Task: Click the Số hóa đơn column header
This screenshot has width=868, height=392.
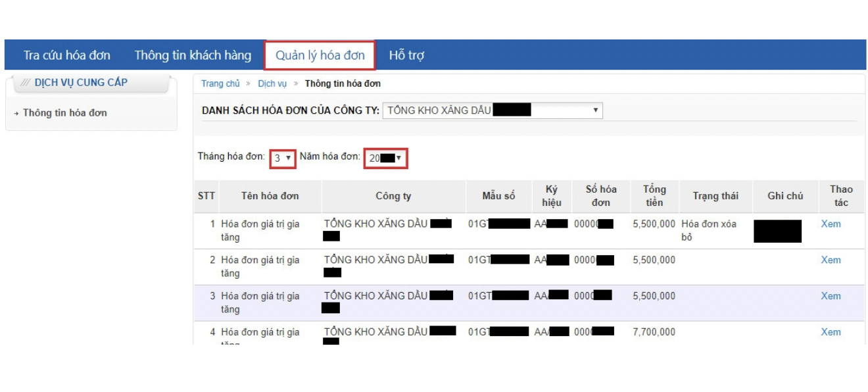Action: (601, 196)
